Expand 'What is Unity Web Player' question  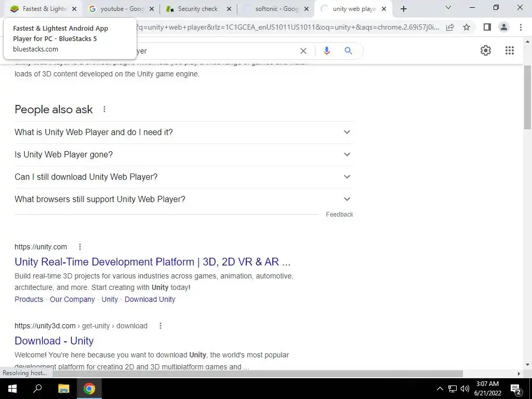point(184,132)
